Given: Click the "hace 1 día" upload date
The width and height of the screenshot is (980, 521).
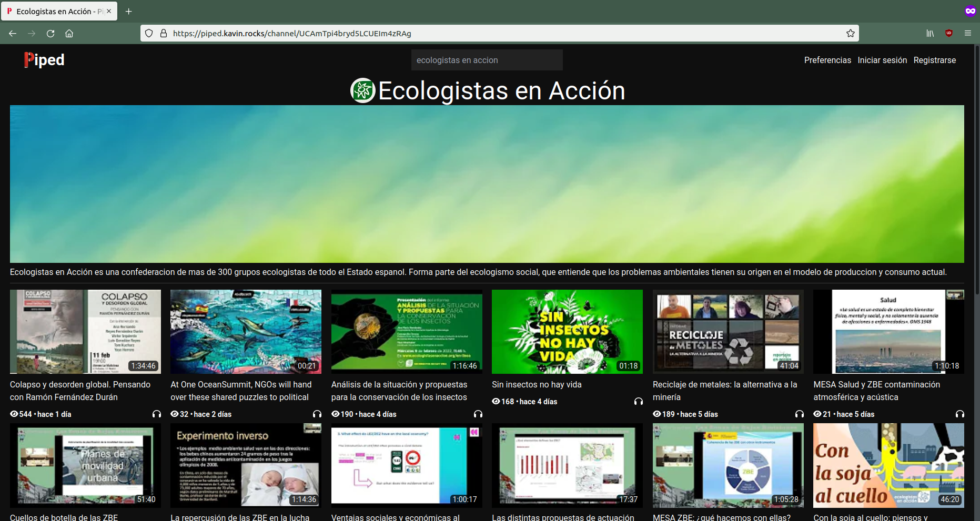Looking at the screenshot, I should [53, 414].
